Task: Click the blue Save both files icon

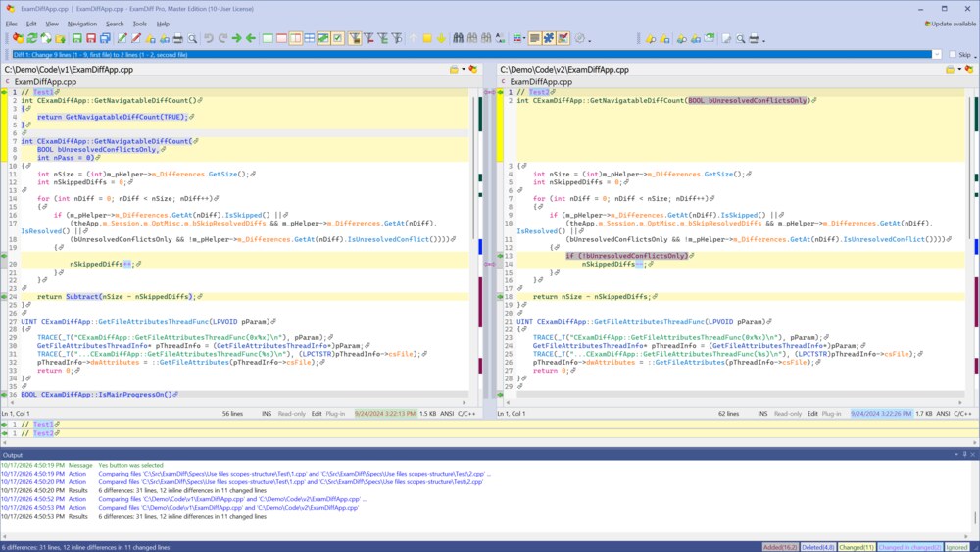Action: [x=105, y=39]
